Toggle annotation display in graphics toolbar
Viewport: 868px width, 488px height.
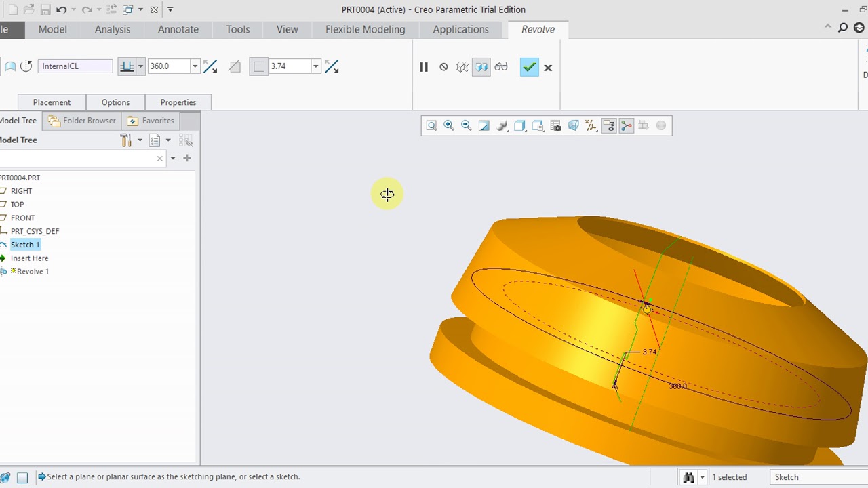pyautogui.click(x=608, y=125)
